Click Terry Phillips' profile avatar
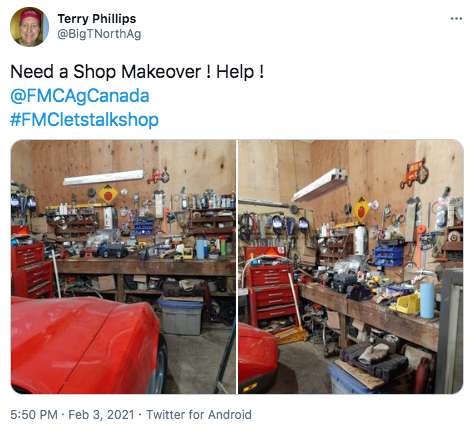The width and height of the screenshot is (475, 431). click(x=29, y=27)
